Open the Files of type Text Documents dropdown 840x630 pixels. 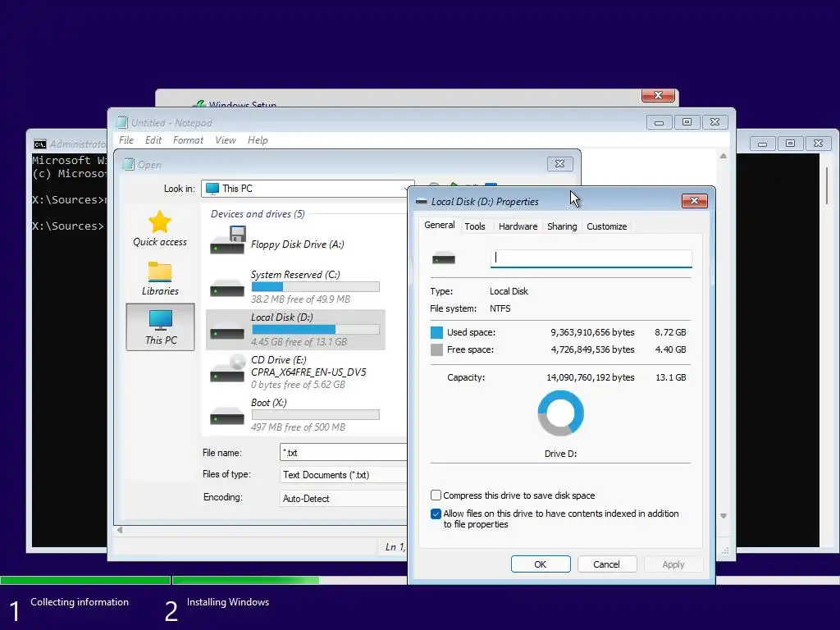tap(344, 475)
